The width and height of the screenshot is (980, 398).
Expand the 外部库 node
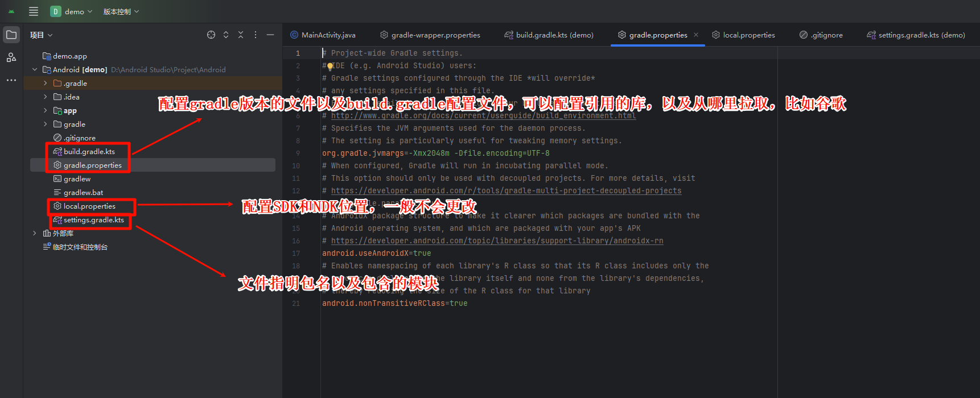[x=35, y=233]
